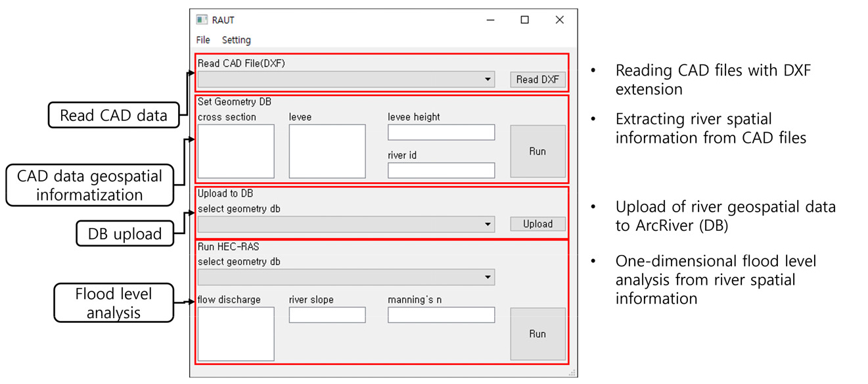The image size is (868, 384).
Task: Click the Upload button
Action: [537, 224]
